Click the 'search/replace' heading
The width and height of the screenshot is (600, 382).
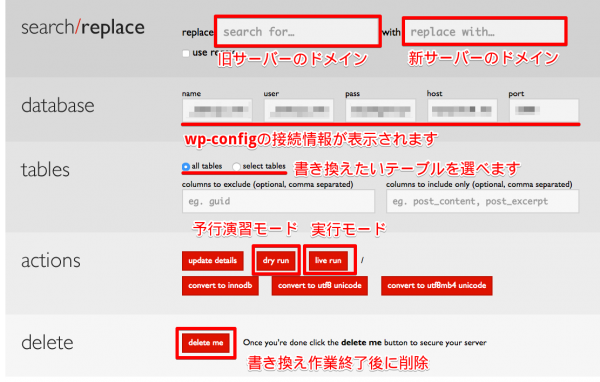pyautogui.click(x=83, y=28)
